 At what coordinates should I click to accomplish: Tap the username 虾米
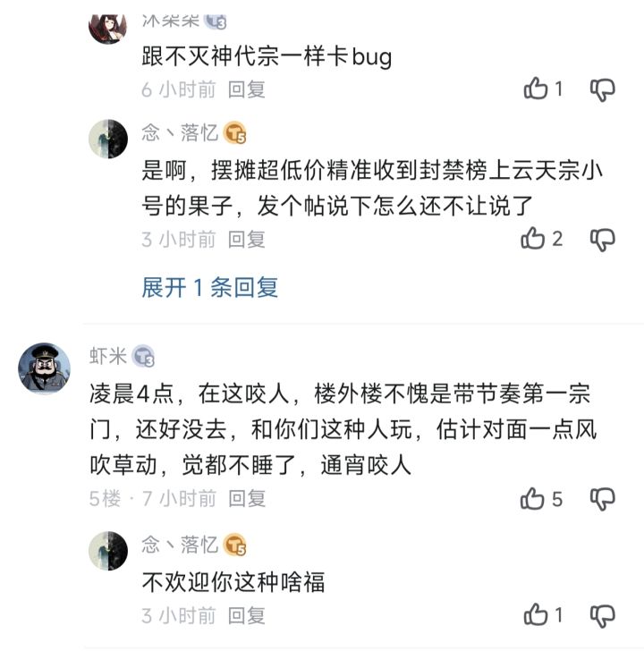point(108,356)
